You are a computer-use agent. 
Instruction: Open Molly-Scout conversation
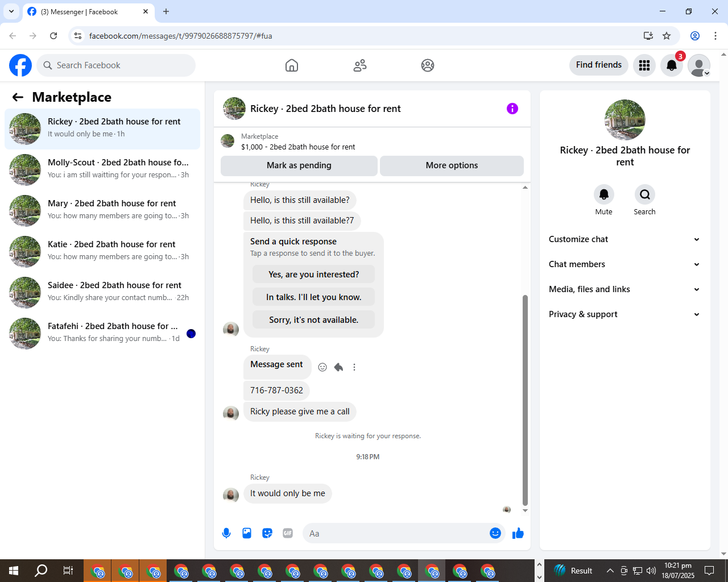coord(102,170)
